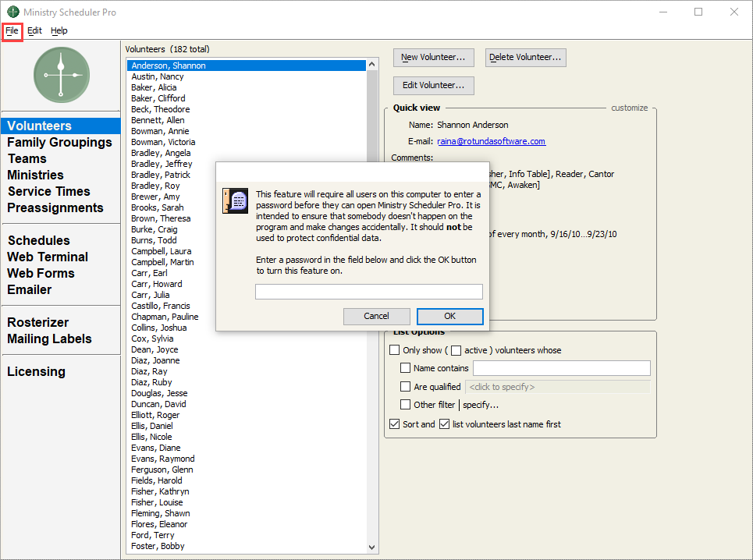
Task: Click the Ministry Scheduler Pro title bar icon
Action: click(12, 12)
